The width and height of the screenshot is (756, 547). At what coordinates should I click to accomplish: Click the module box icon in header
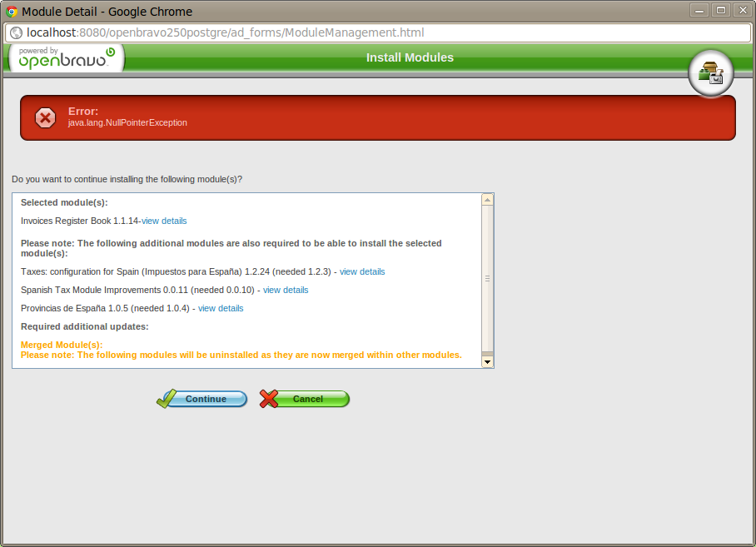tap(711, 73)
